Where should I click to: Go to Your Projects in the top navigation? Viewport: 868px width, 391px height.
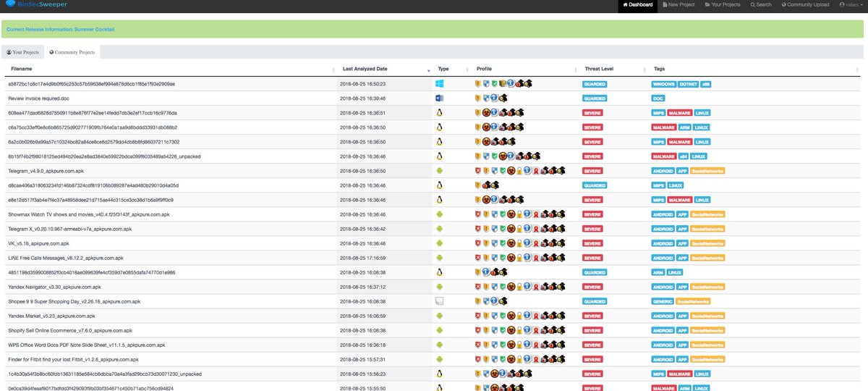coord(723,4)
